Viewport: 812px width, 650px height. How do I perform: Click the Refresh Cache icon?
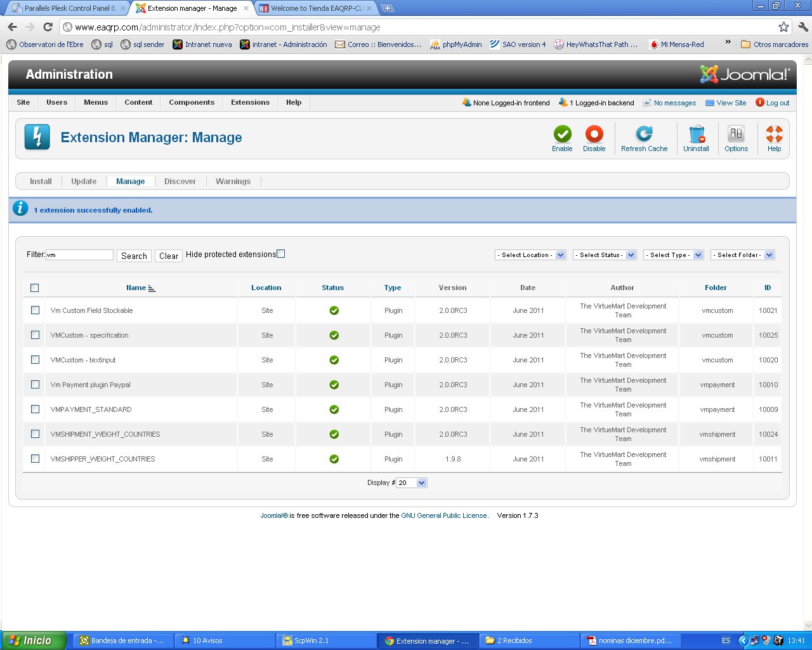coord(644,134)
